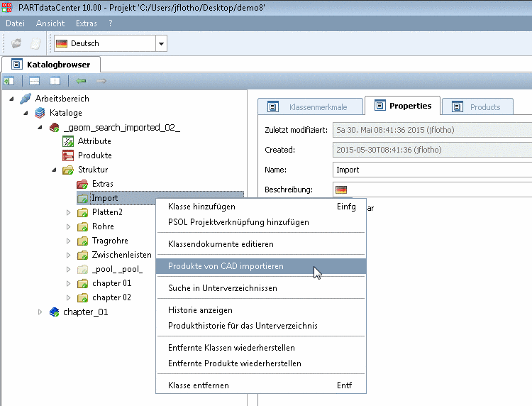This screenshot has height=406, width=532.
Task: Click the horizontal split layout icon
Action: click(34, 81)
